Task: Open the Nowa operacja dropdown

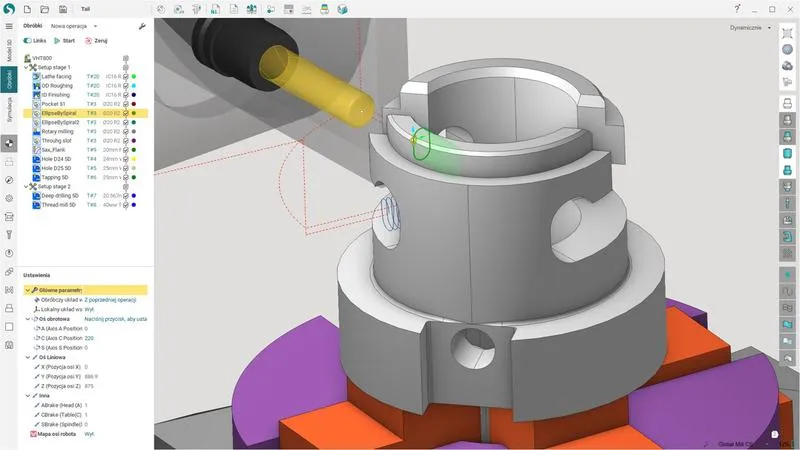Action: pyautogui.click(x=73, y=26)
